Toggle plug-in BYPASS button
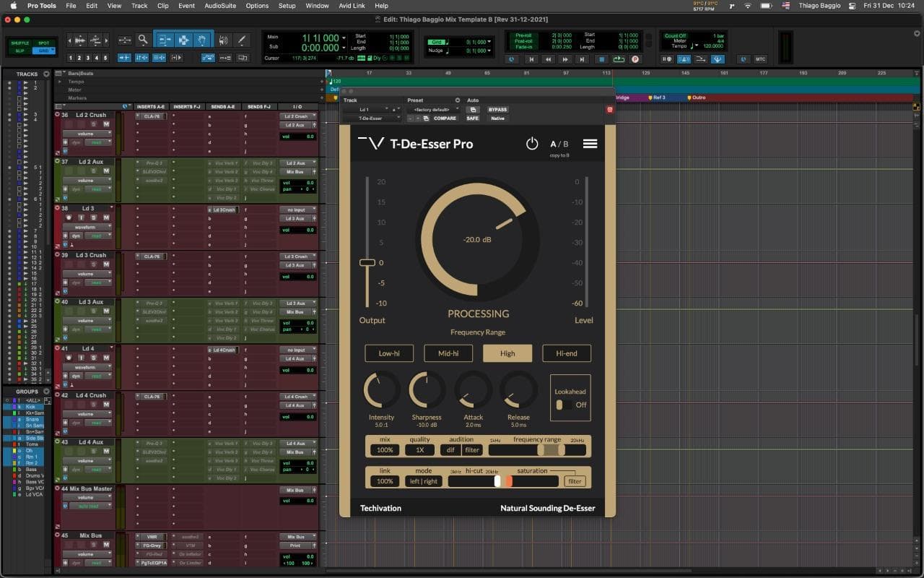This screenshot has height=578, width=924. (x=497, y=110)
